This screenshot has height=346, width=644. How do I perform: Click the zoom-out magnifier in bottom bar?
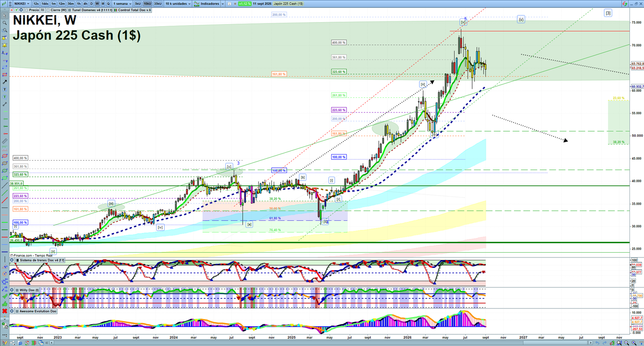click(x=627, y=343)
